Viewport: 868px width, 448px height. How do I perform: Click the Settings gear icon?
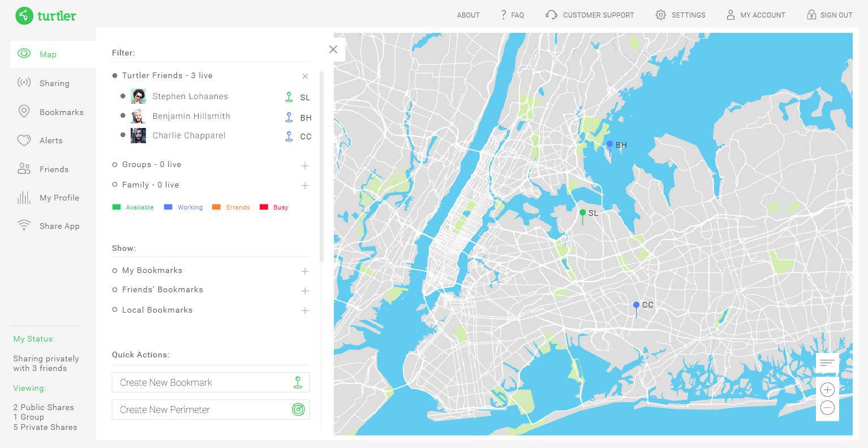(661, 15)
